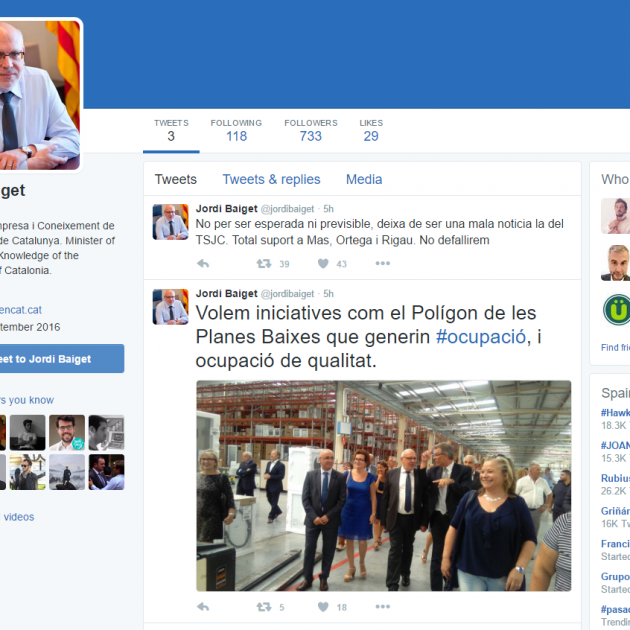Image resolution: width=630 pixels, height=630 pixels.
Task: Open the factory visit photo
Action: click(383, 485)
